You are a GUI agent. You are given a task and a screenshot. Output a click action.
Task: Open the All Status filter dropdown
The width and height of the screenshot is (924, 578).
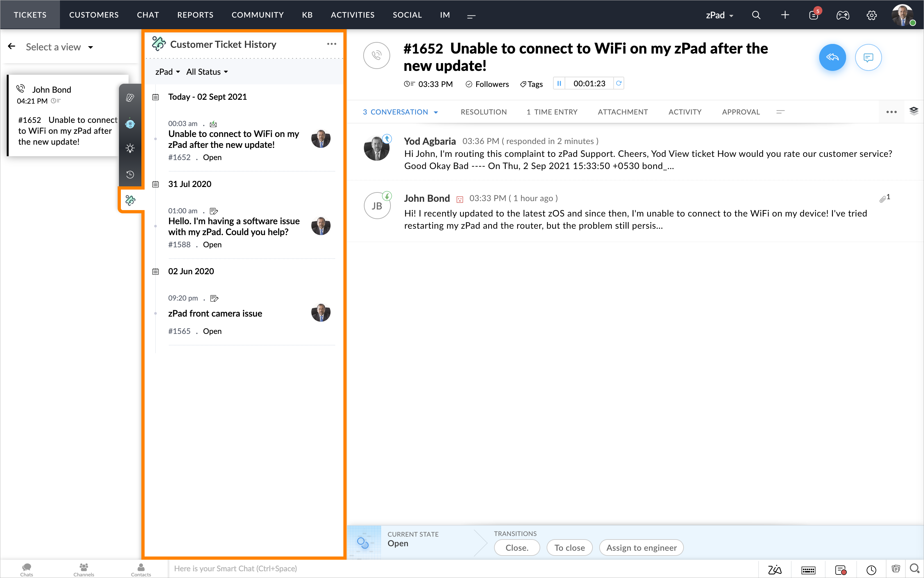click(x=207, y=72)
